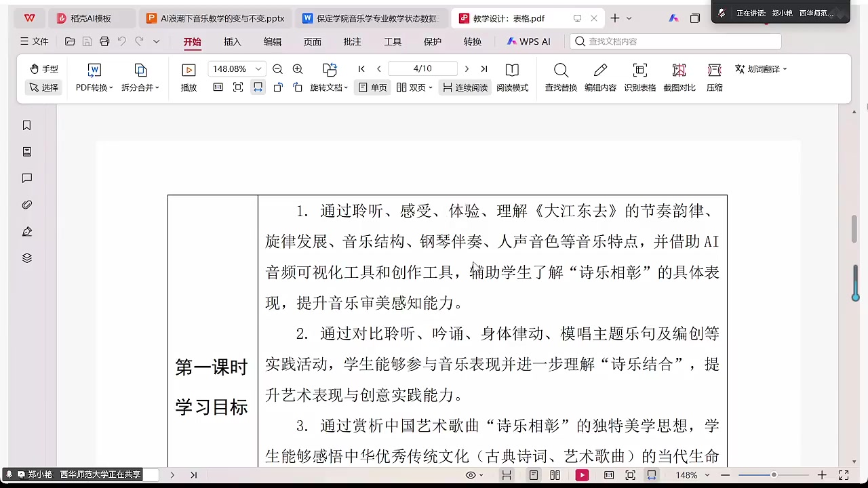Enter fullscreen from the status bar
This screenshot has width=868, height=488.
[x=844, y=475]
